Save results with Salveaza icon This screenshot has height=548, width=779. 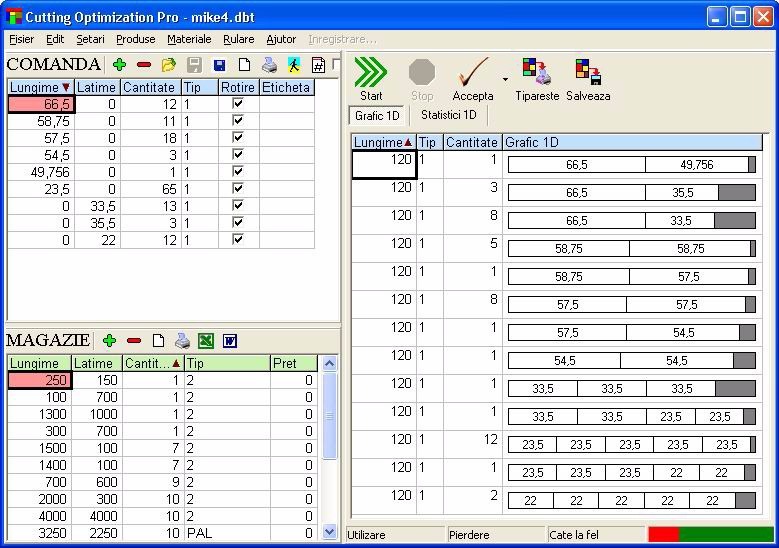pyautogui.click(x=588, y=79)
